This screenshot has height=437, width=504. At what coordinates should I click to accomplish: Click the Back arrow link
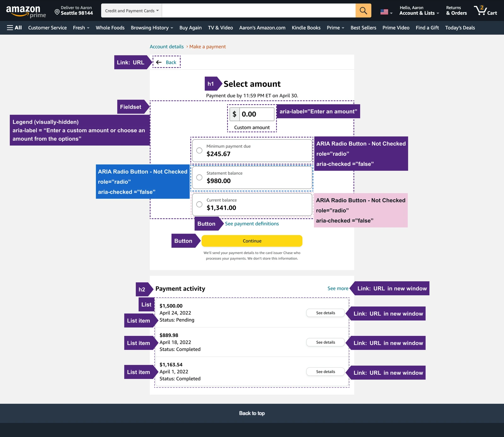tap(166, 62)
